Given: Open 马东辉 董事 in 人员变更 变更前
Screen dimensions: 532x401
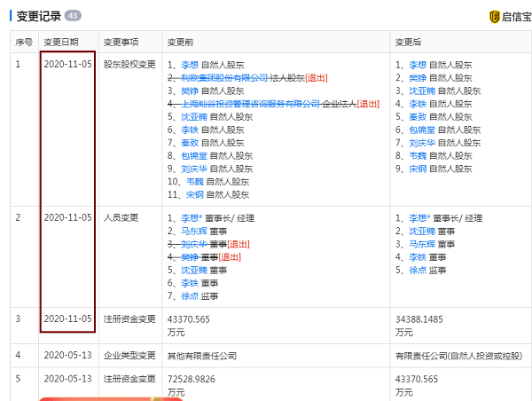Looking at the screenshot, I should (x=194, y=232).
